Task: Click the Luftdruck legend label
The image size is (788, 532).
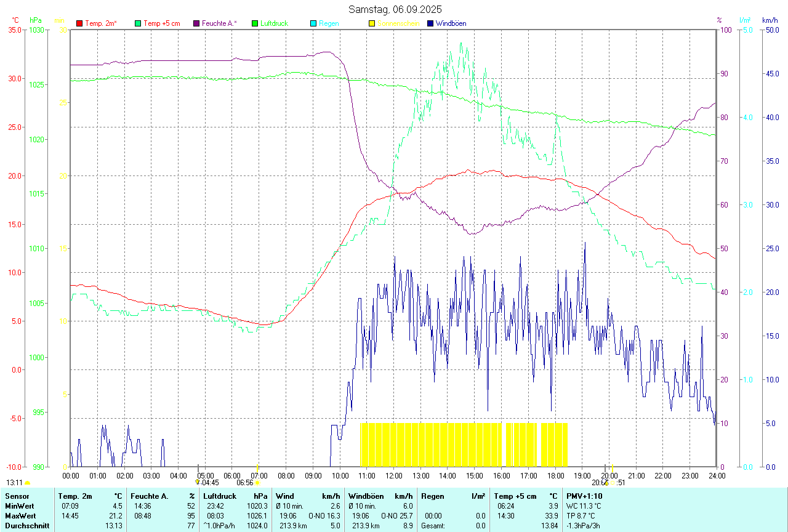Action: coord(274,23)
